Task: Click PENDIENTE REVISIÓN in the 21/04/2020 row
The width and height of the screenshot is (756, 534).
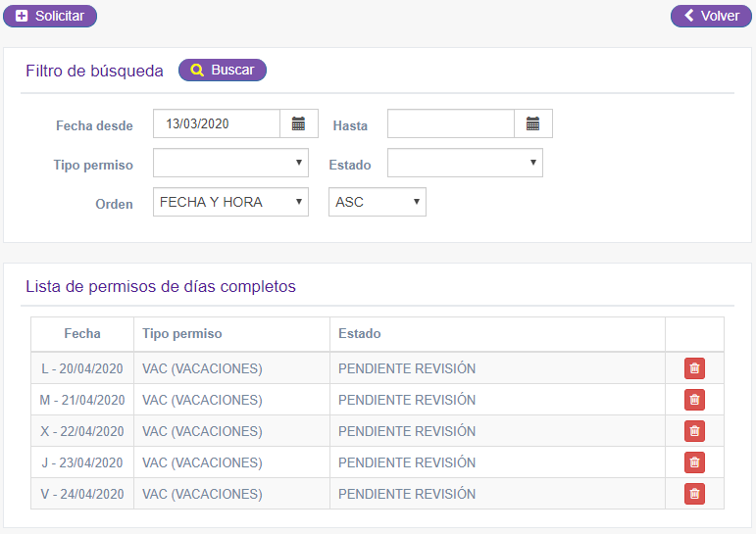Action: pyautogui.click(x=407, y=400)
